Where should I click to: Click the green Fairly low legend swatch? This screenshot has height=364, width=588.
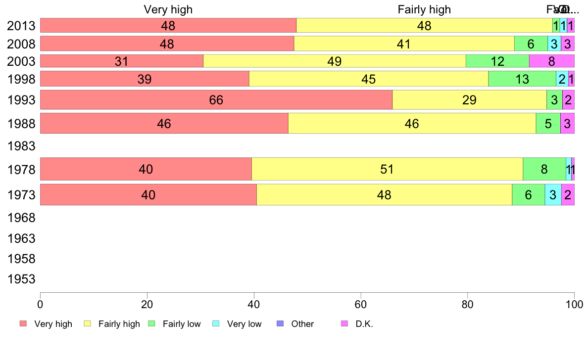pos(152,323)
